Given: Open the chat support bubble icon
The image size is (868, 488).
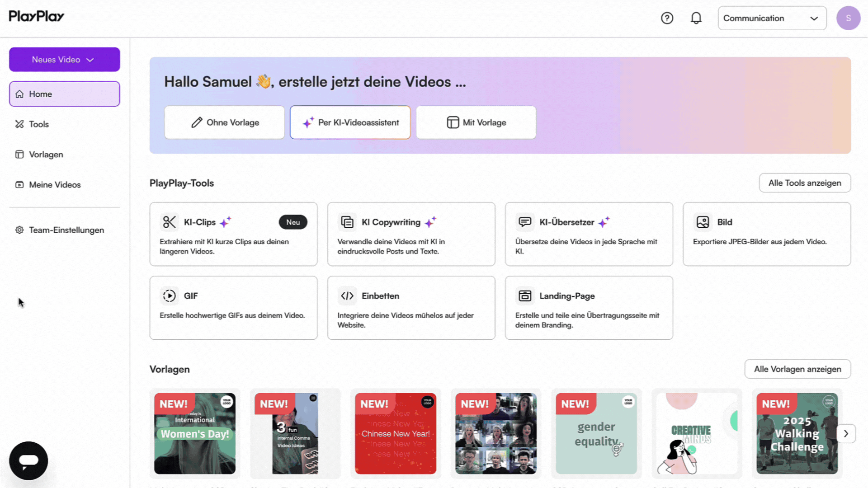Looking at the screenshot, I should click(x=28, y=460).
